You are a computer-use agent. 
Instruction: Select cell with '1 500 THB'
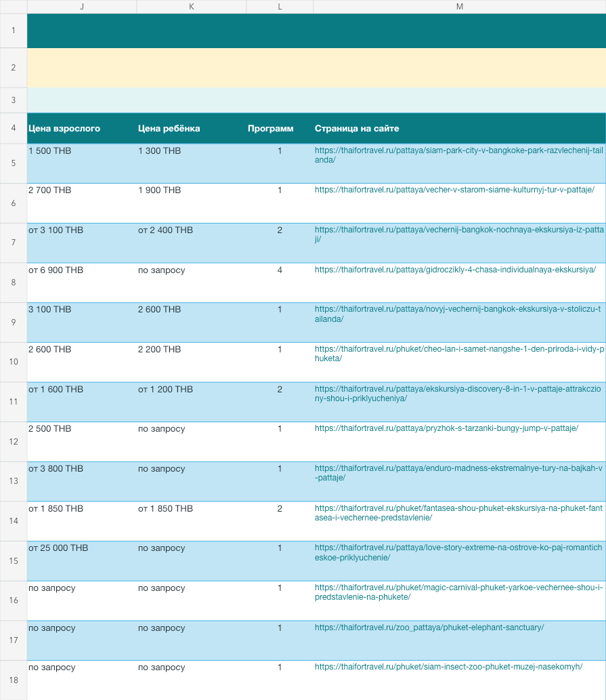[82, 163]
